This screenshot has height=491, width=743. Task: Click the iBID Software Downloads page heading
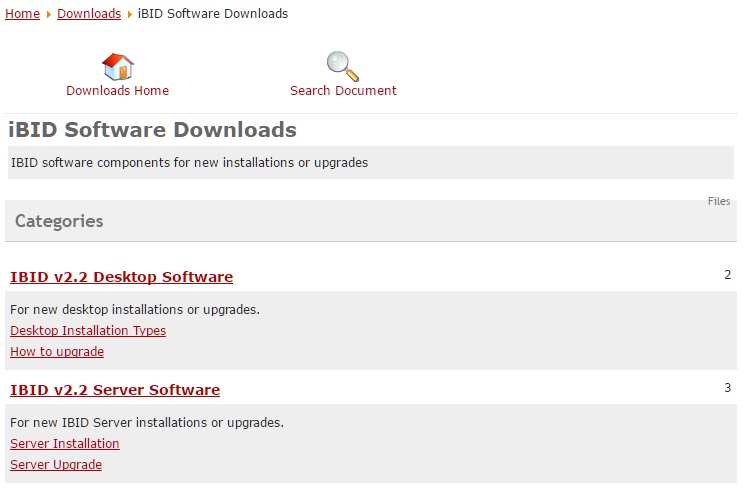tap(152, 130)
